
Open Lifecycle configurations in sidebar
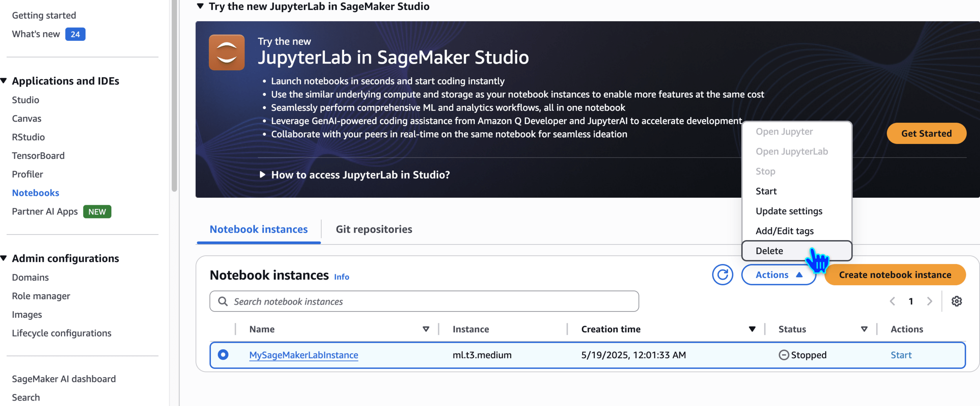coord(62,333)
